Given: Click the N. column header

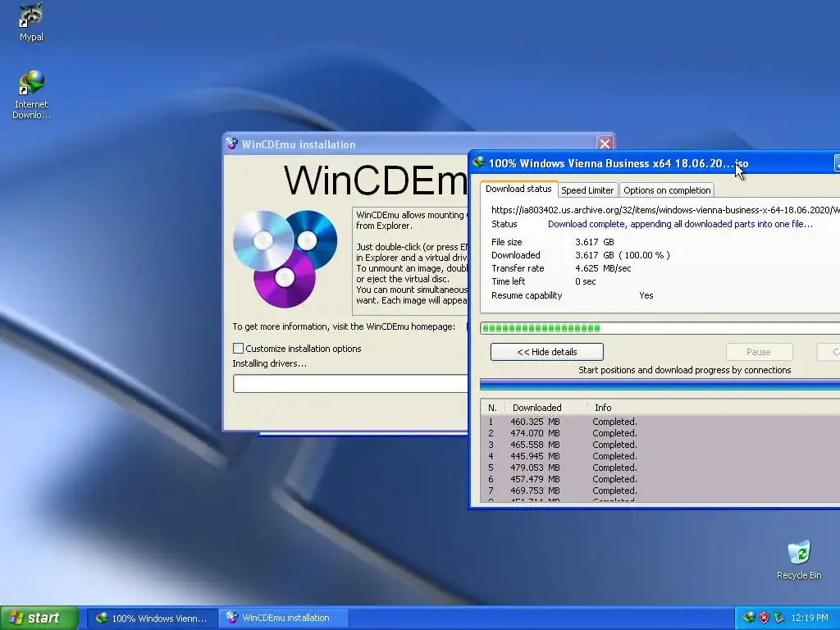Looking at the screenshot, I should pyautogui.click(x=493, y=408).
